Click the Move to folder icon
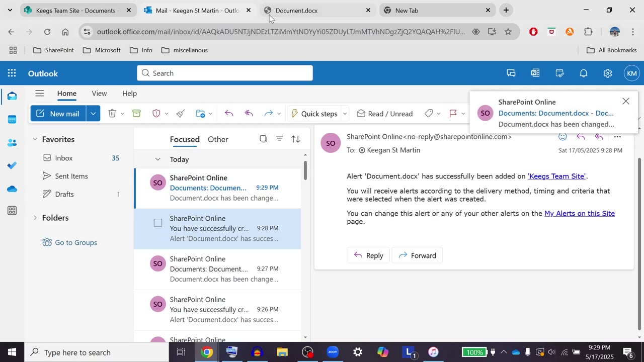The width and height of the screenshot is (644, 362). tap(200, 114)
